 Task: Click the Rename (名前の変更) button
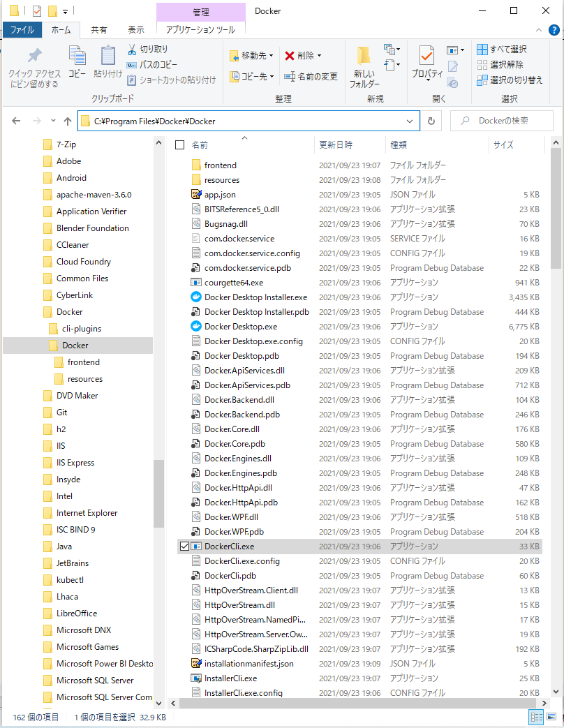click(311, 76)
